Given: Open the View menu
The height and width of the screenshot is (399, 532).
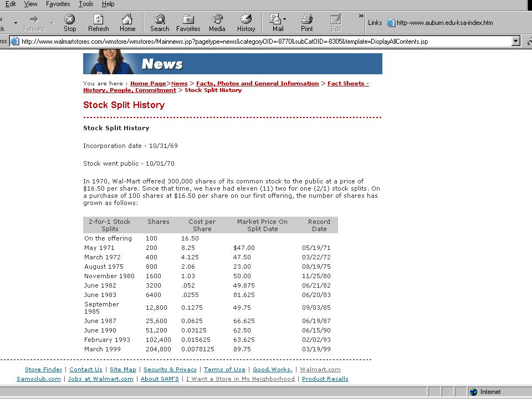Looking at the screenshot, I should pyautogui.click(x=30, y=4).
